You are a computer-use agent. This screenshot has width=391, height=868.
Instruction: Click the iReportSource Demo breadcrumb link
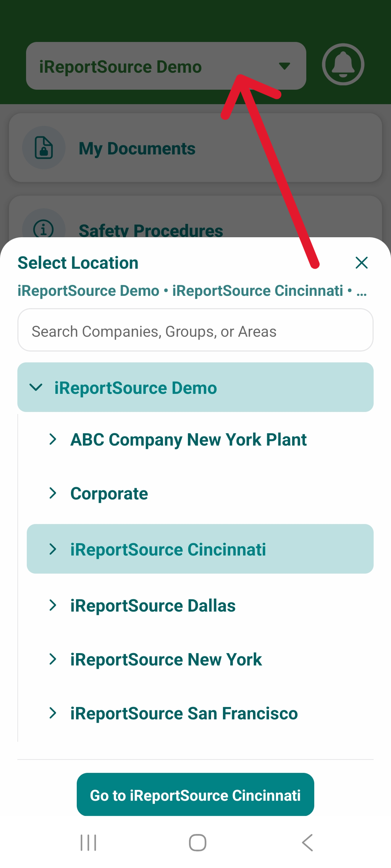click(88, 291)
